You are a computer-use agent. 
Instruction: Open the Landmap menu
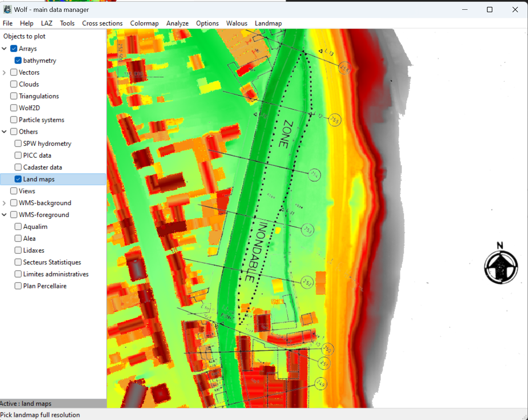point(268,23)
